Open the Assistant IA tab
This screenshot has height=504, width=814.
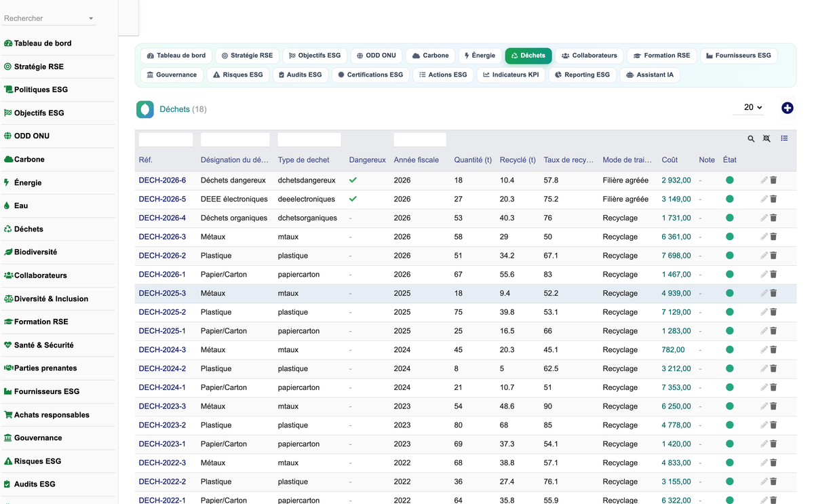(650, 75)
